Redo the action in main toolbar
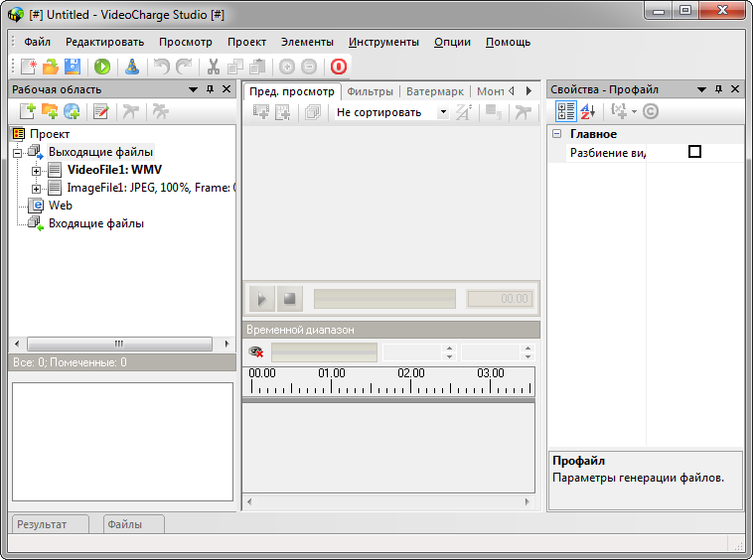Image resolution: width=753 pixels, height=560 pixels. coord(184,67)
